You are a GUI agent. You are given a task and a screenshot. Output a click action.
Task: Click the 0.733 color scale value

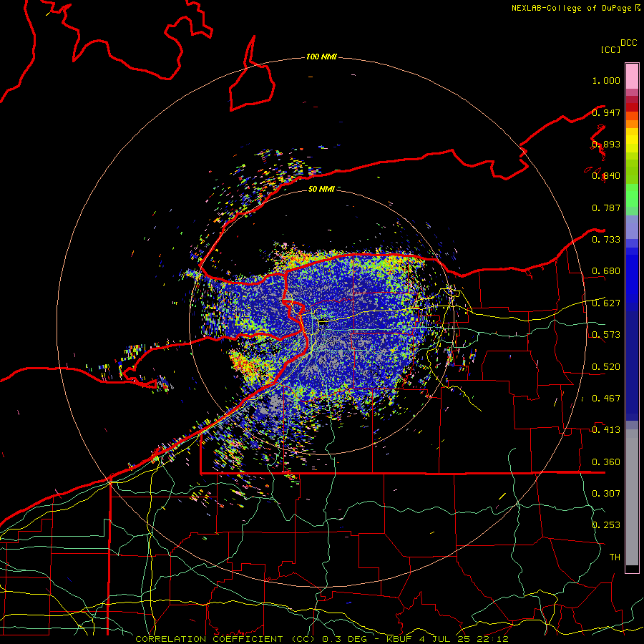[606, 239]
